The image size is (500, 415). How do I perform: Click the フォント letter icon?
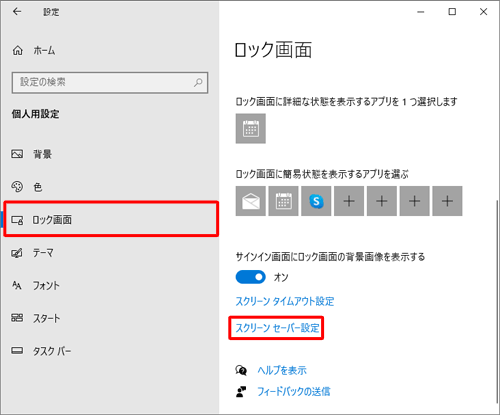click(17, 285)
